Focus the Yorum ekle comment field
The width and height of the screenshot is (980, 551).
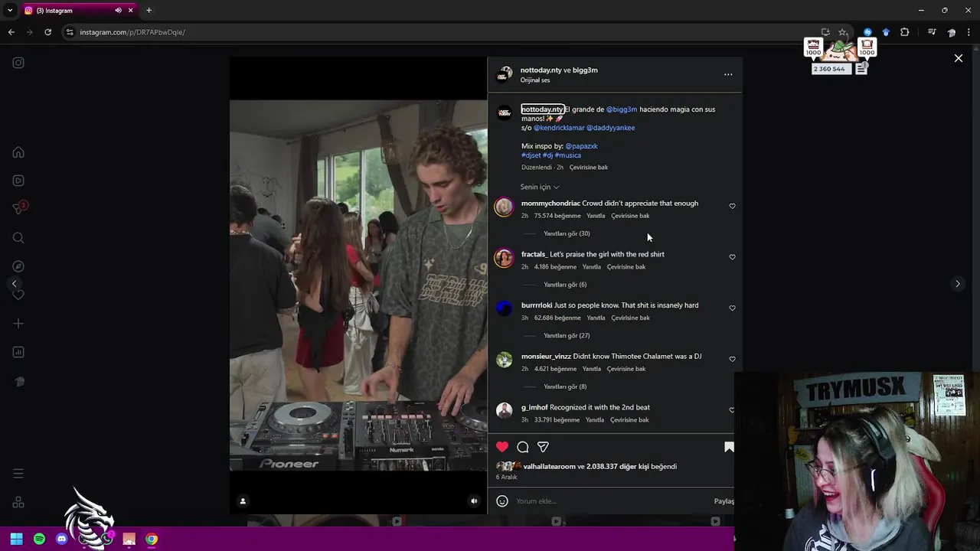(x=611, y=501)
